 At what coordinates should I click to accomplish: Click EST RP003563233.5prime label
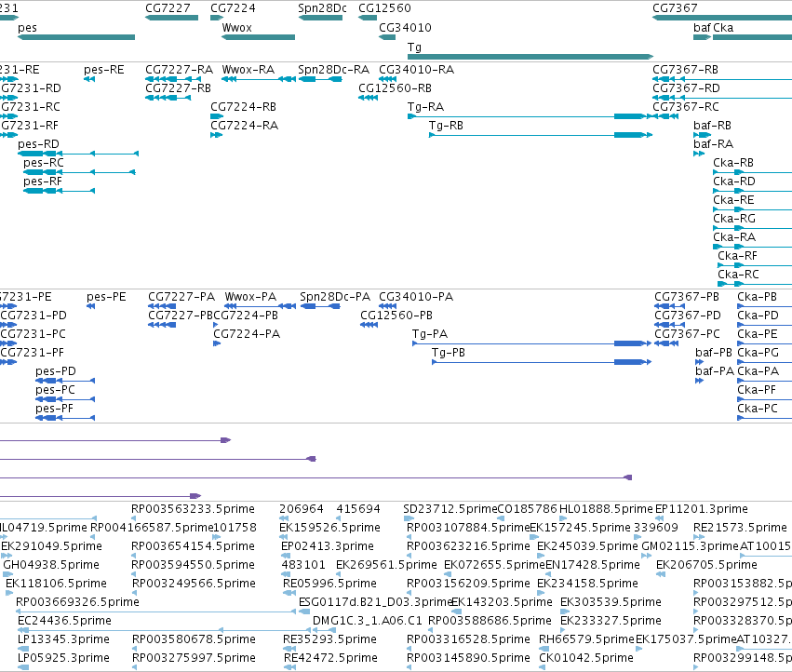193,509
